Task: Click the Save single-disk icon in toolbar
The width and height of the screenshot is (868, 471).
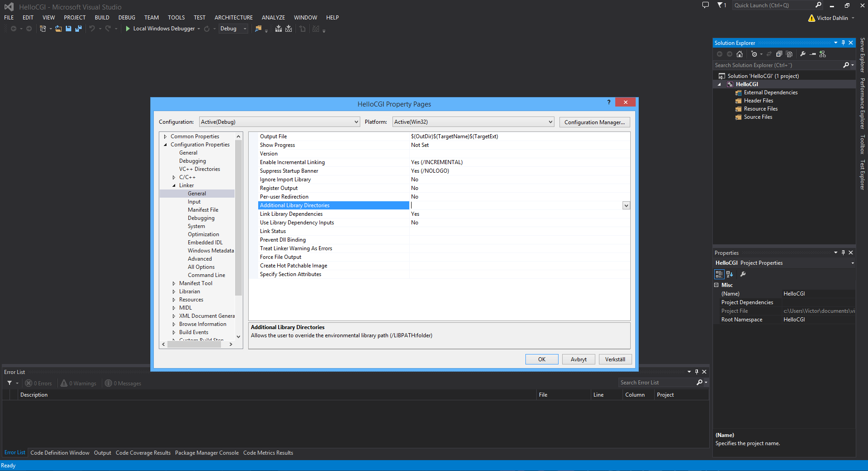Action: pyautogui.click(x=69, y=29)
